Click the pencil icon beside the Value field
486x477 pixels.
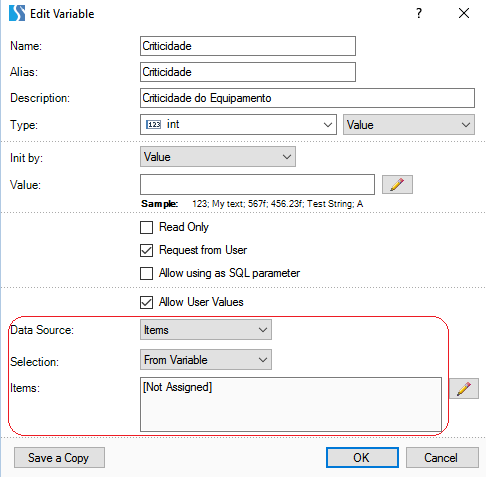397,184
